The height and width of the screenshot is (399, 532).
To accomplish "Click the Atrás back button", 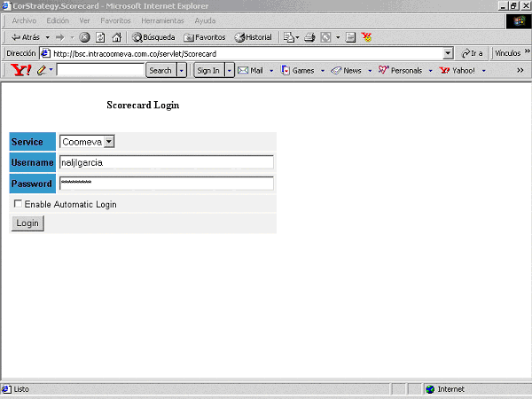I will pos(26,37).
